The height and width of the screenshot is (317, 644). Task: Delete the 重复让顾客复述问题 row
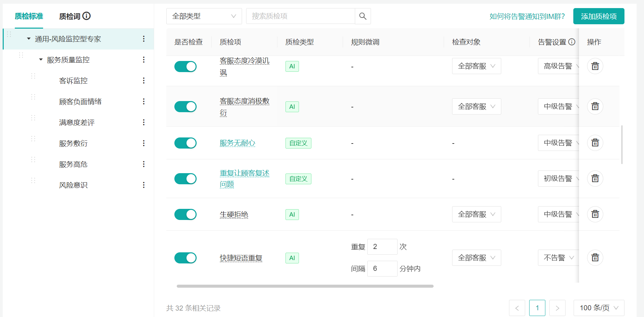595,179
